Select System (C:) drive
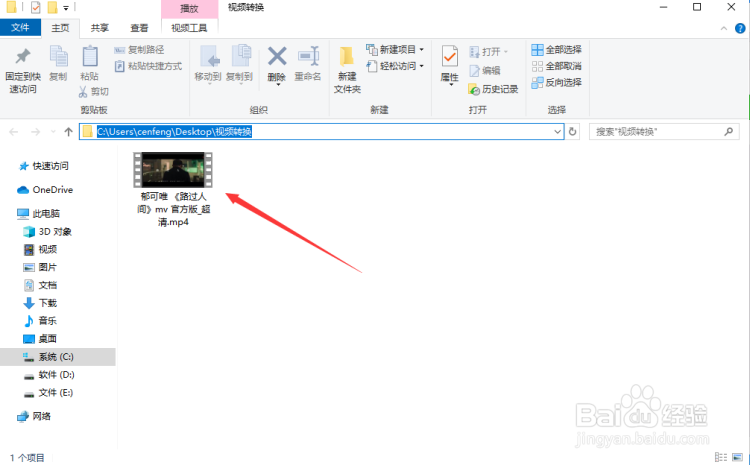Screen dimensions: 750x465 [x=57, y=357]
